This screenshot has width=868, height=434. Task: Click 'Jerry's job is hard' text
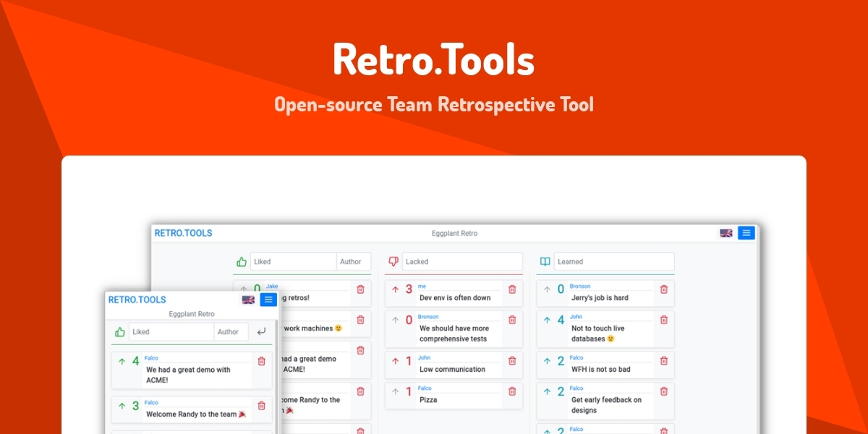coord(600,298)
